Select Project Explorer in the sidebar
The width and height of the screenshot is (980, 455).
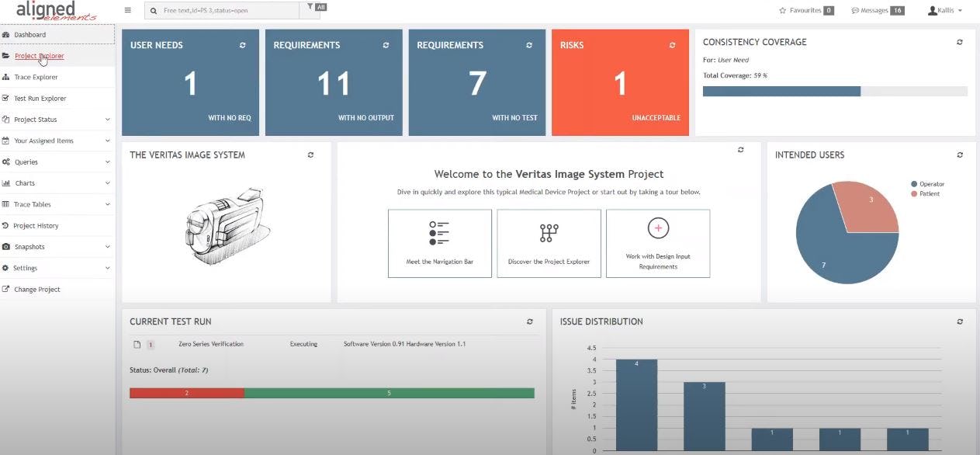point(38,55)
